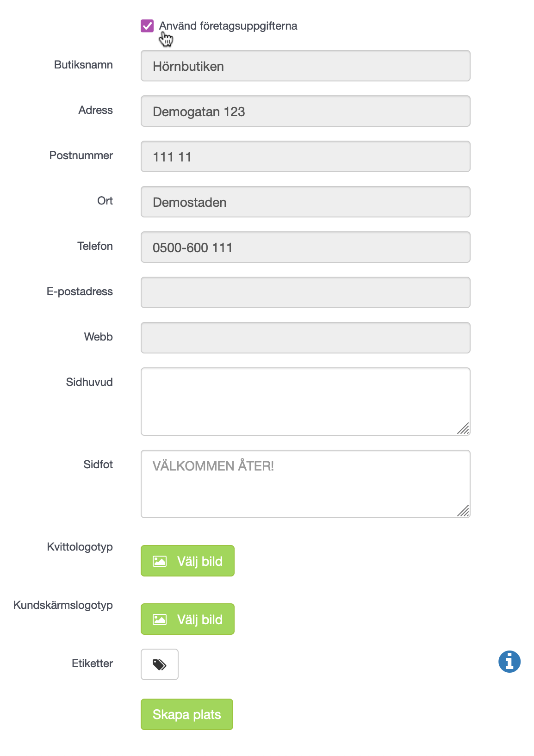Click the Skapa plats button

[x=187, y=714]
